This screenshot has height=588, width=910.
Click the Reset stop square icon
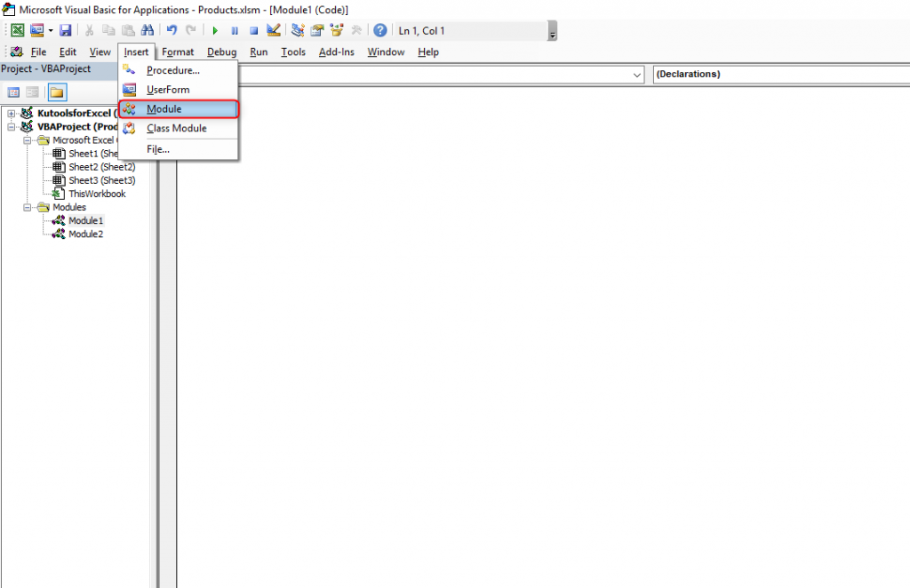[x=253, y=30]
